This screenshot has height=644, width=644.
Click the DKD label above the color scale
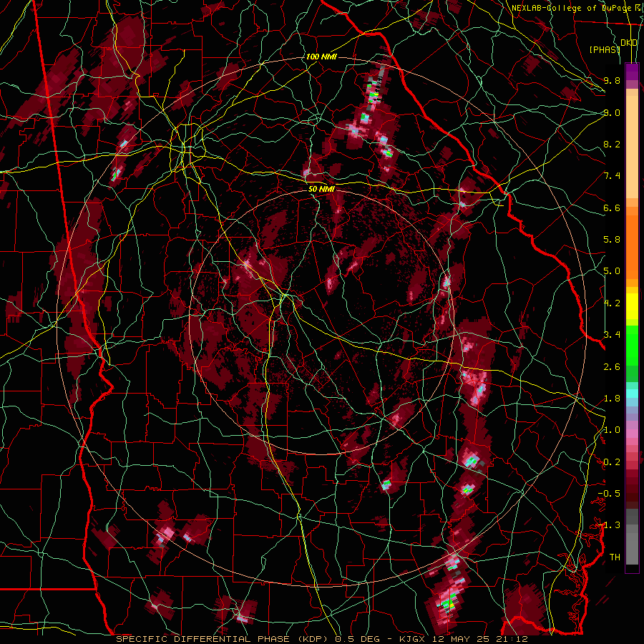(629, 43)
